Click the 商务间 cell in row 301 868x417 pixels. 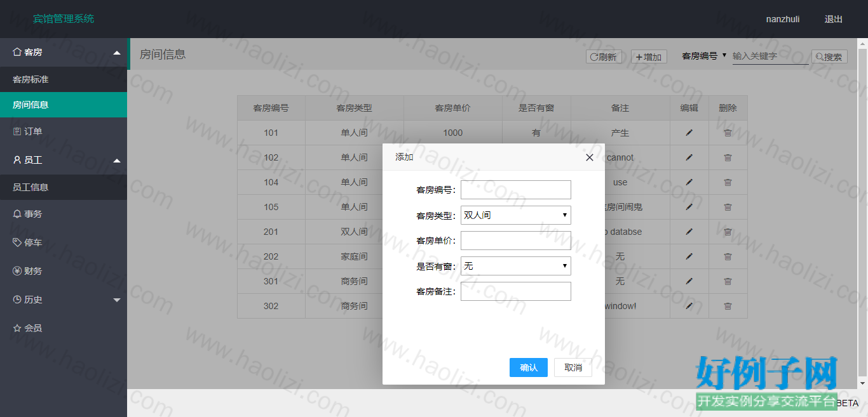click(x=355, y=281)
